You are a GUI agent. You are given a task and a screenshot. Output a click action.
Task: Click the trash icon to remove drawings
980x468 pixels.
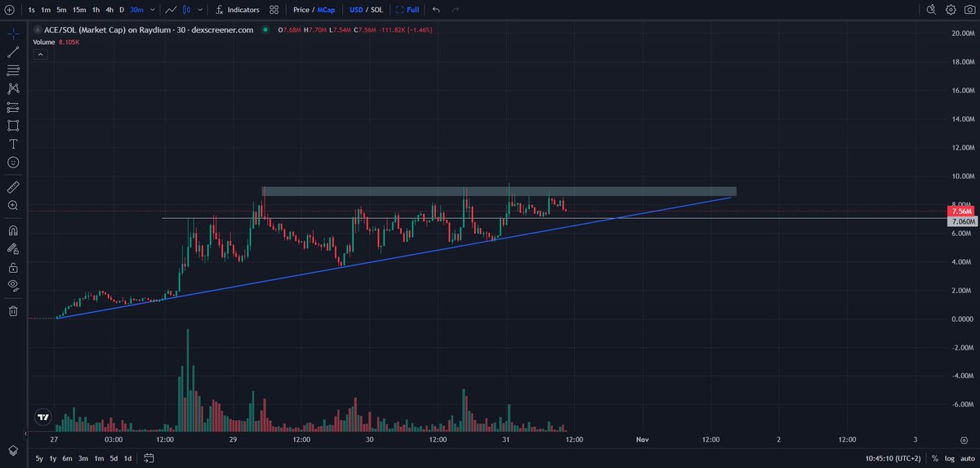click(13, 310)
